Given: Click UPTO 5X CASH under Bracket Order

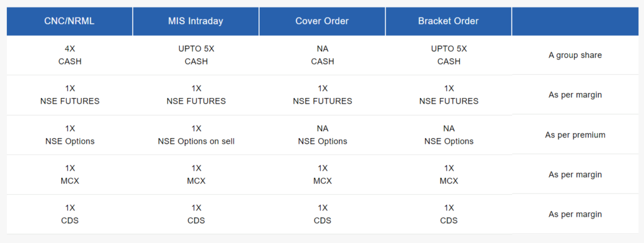Looking at the screenshot, I should tap(448, 55).
